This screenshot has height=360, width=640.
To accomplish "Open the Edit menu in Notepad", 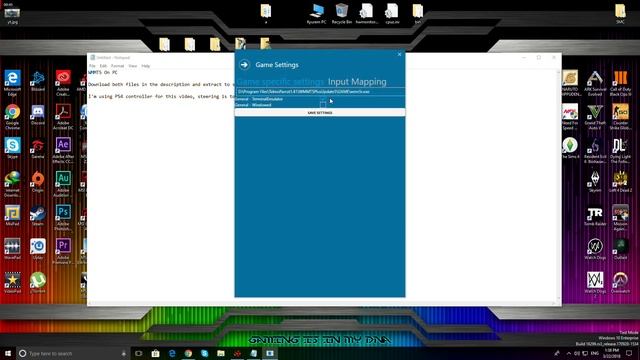I will click(x=103, y=66).
